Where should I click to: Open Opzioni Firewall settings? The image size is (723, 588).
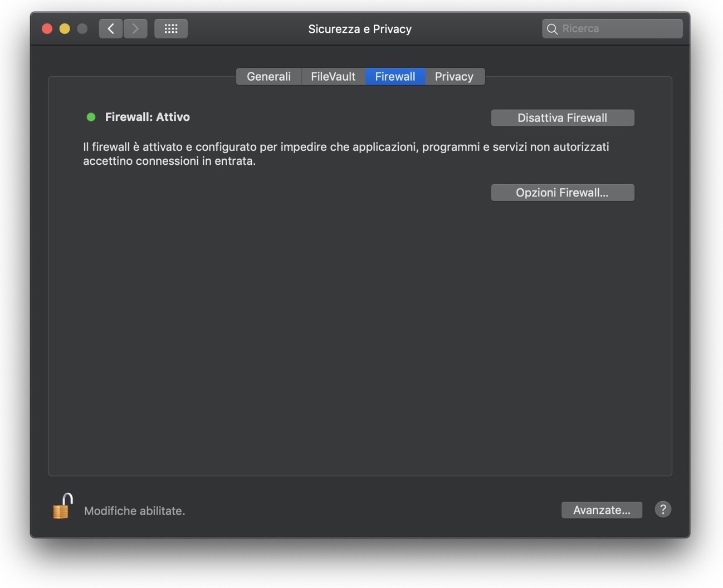(x=562, y=192)
